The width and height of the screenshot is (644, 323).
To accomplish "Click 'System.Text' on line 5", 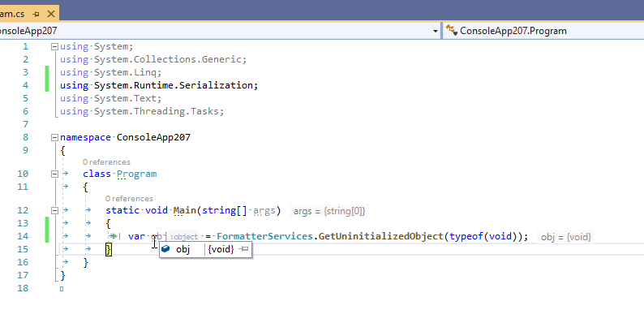I will [126, 98].
